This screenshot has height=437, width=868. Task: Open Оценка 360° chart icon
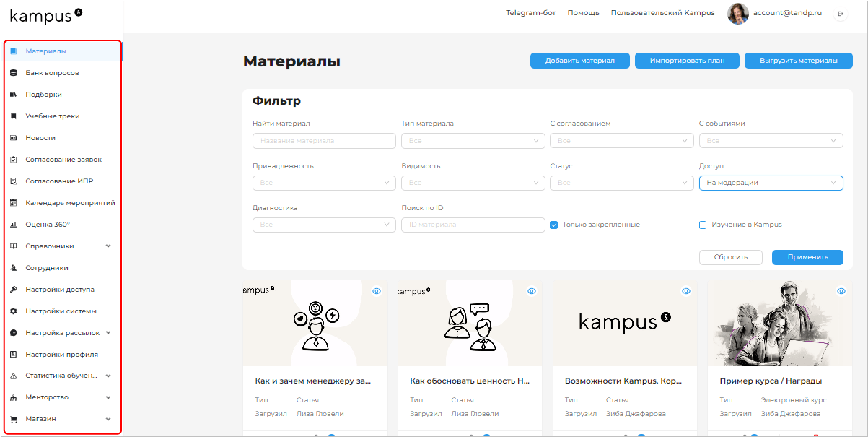coord(13,224)
